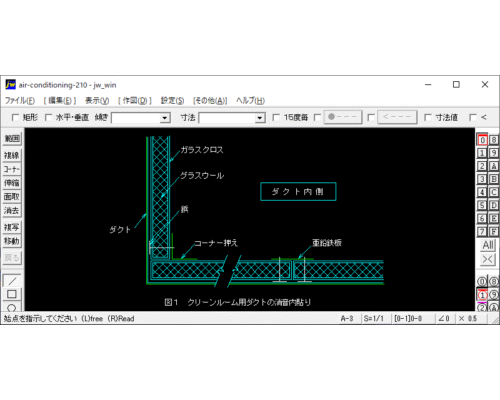The image size is (500, 400).
Task: Click the A-3 paper size indicator
Action: click(x=347, y=319)
